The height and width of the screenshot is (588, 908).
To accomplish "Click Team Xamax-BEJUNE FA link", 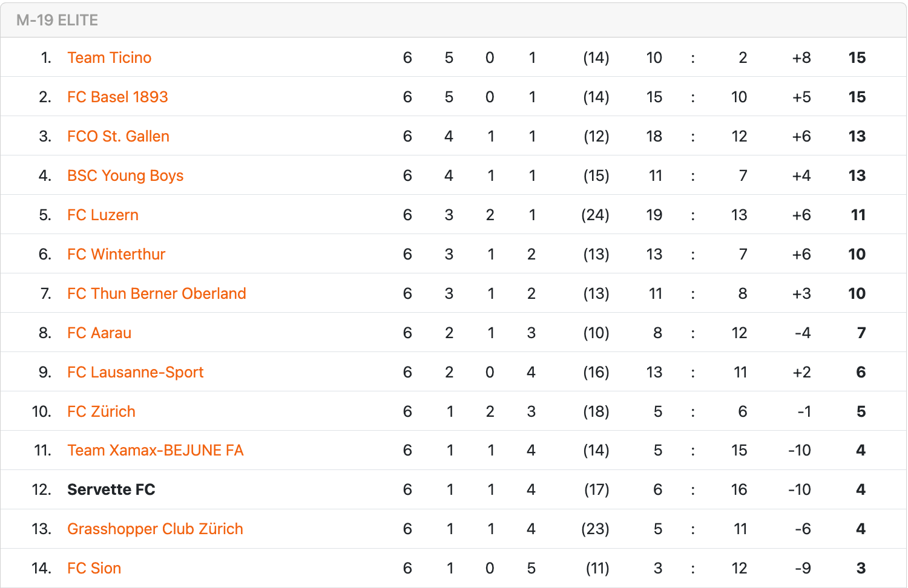I will click(156, 450).
